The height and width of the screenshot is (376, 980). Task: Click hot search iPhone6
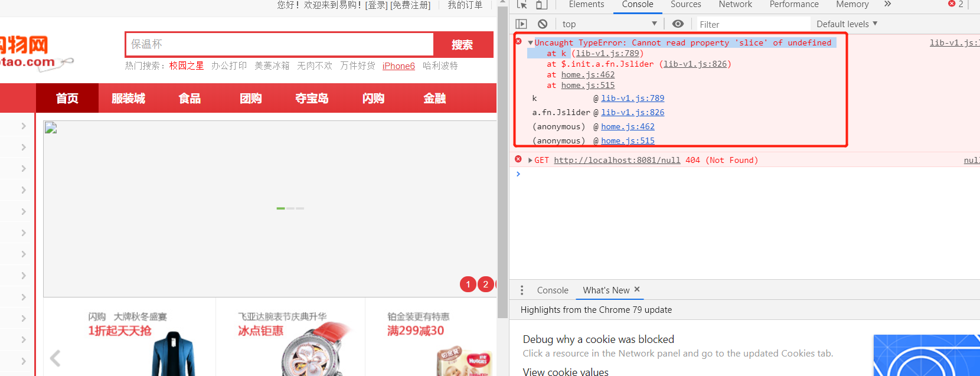coord(398,66)
